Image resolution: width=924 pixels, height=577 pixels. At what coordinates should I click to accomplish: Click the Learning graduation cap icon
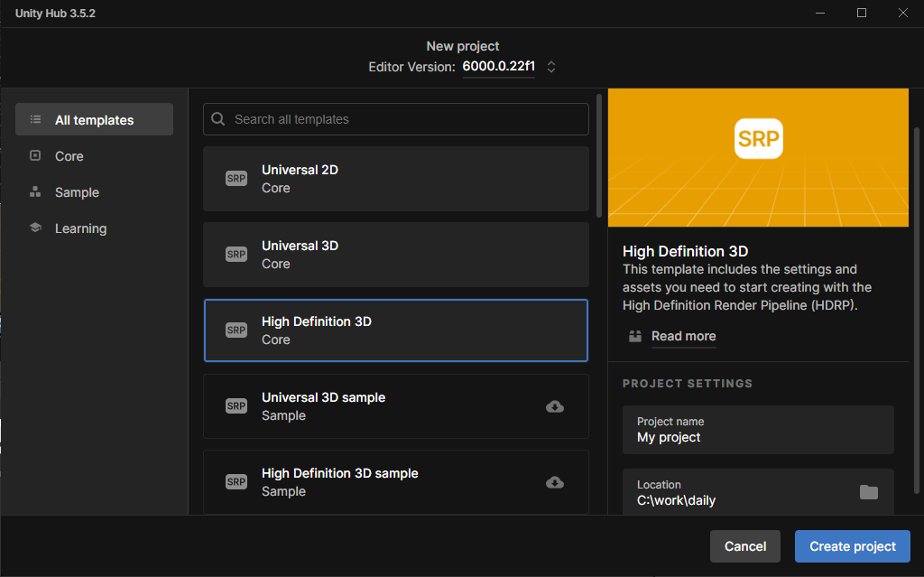35,228
